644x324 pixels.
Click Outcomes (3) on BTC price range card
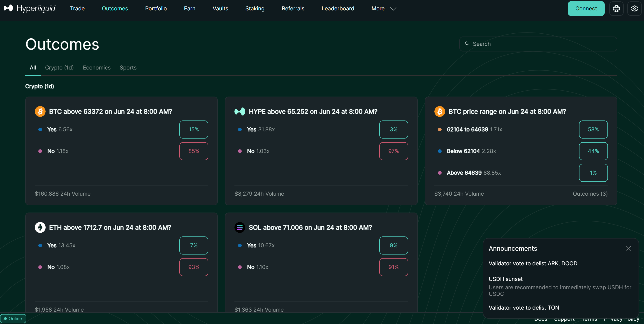590,194
